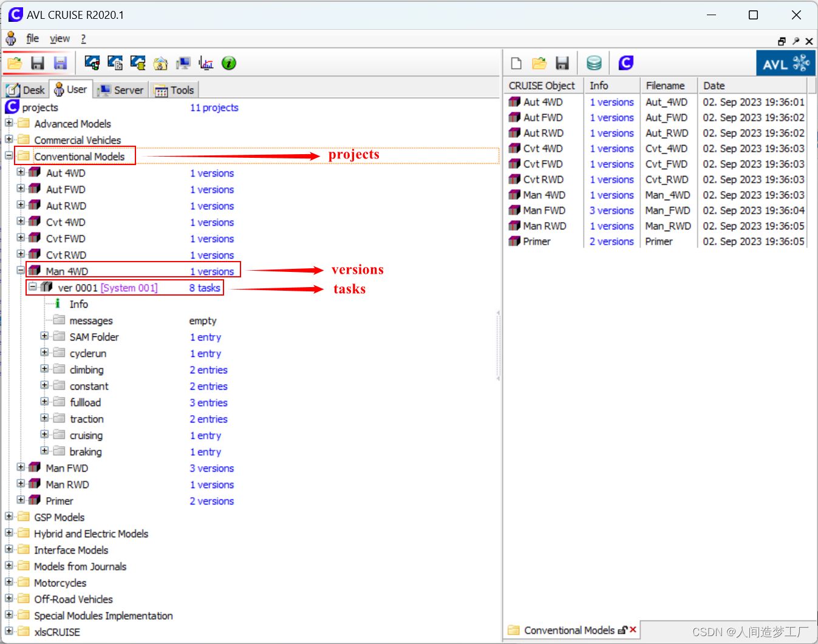Select the cyclerun task folder
The width and height of the screenshot is (818, 644).
[88, 353]
